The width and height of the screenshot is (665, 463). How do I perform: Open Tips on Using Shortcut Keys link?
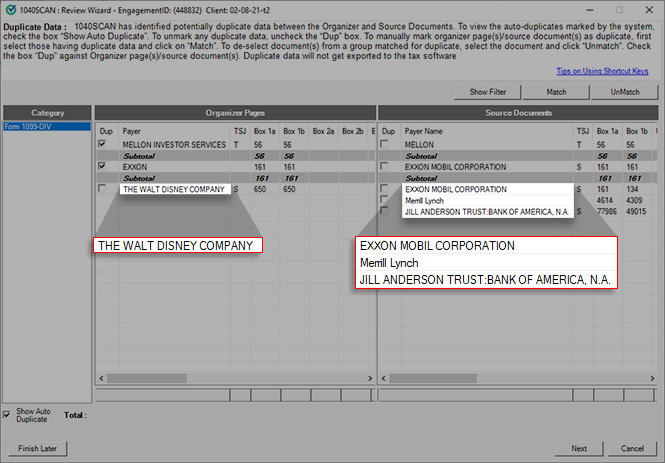[x=602, y=71]
